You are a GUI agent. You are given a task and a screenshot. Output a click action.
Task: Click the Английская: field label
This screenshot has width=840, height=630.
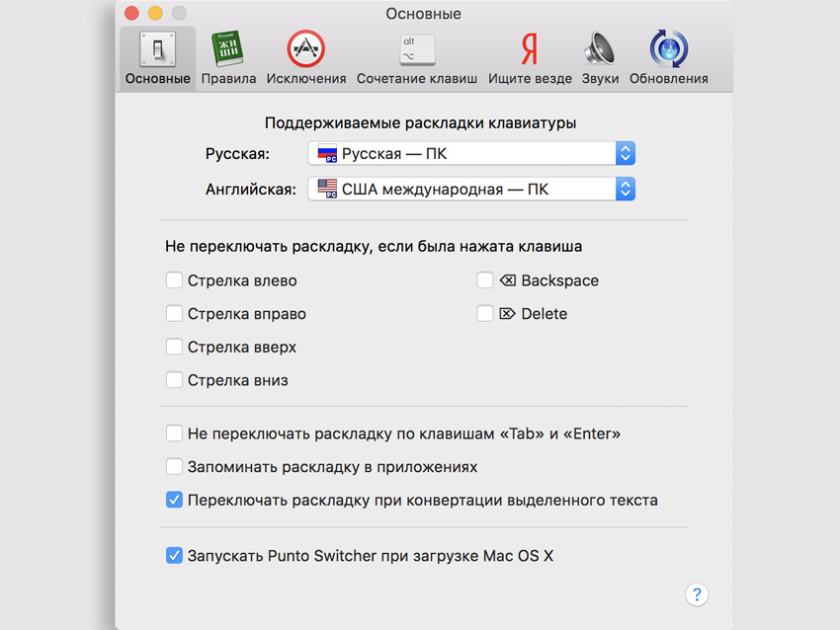pyautogui.click(x=251, y=190)
